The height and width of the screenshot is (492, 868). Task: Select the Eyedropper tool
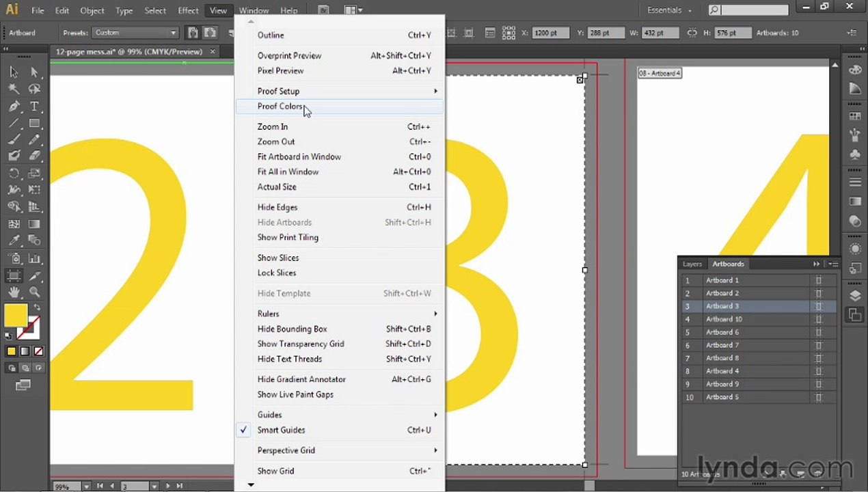click(14, 241)
